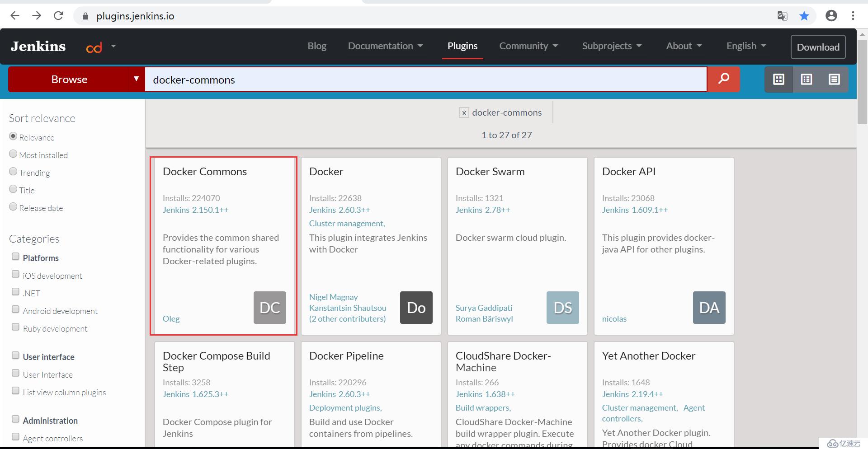Viewport: 868px width, 449px height.
Task: Click the browser forward arrow
Action: pyautogui.click(x=37, y=16)
